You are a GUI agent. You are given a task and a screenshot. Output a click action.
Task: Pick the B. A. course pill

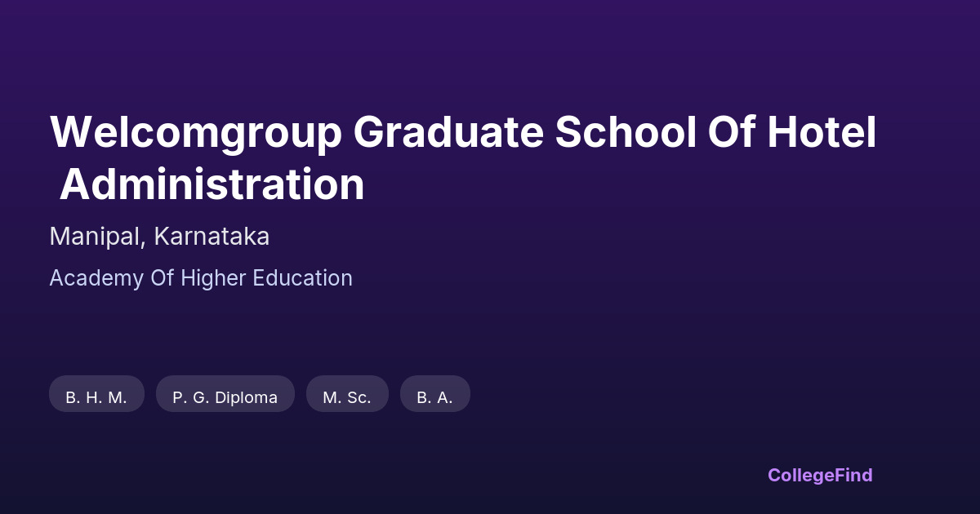(x=434, y=397)
